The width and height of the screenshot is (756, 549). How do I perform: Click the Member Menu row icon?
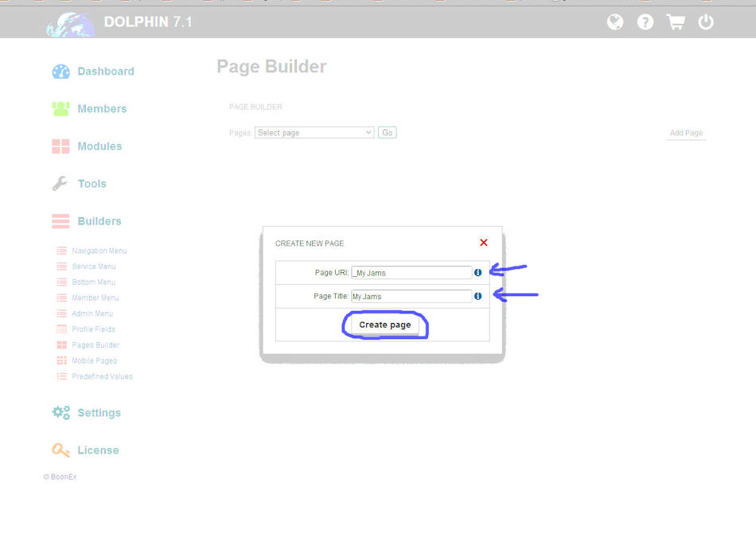62,298
